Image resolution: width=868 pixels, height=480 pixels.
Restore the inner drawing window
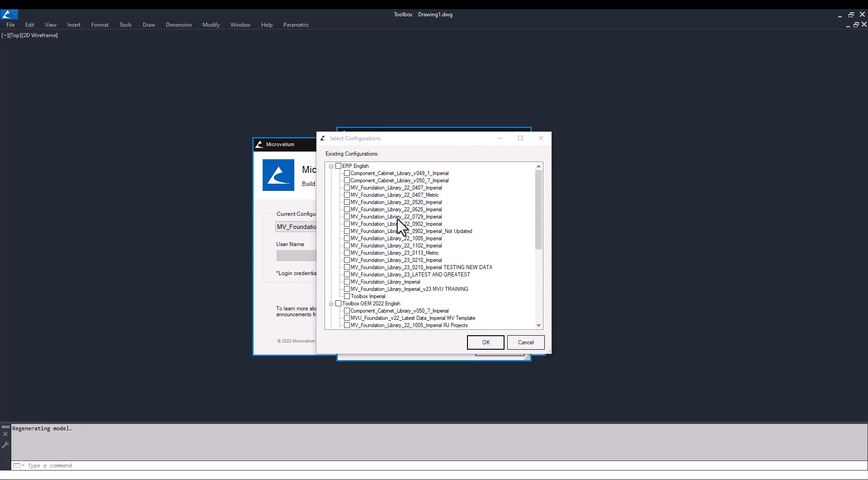(x=856, y=25)
